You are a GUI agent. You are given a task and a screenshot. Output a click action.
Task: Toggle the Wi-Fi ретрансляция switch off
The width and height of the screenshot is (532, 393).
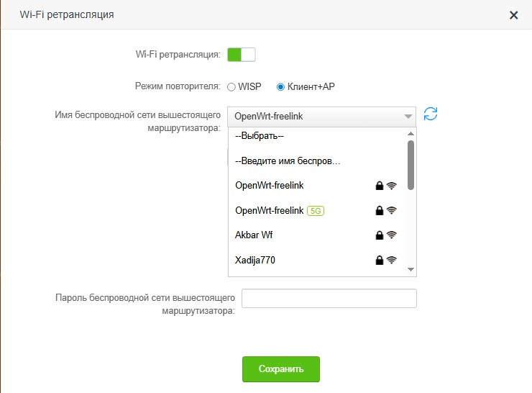[242, 55]
